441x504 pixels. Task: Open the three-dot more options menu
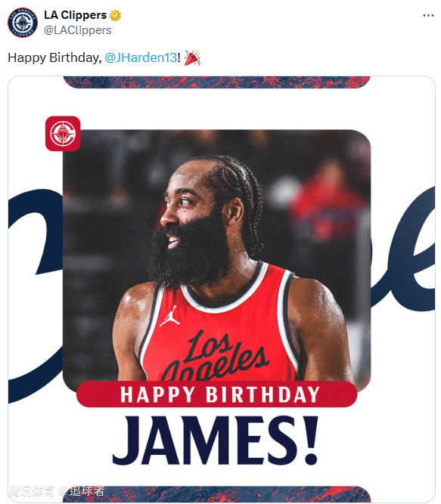[428, 15]
